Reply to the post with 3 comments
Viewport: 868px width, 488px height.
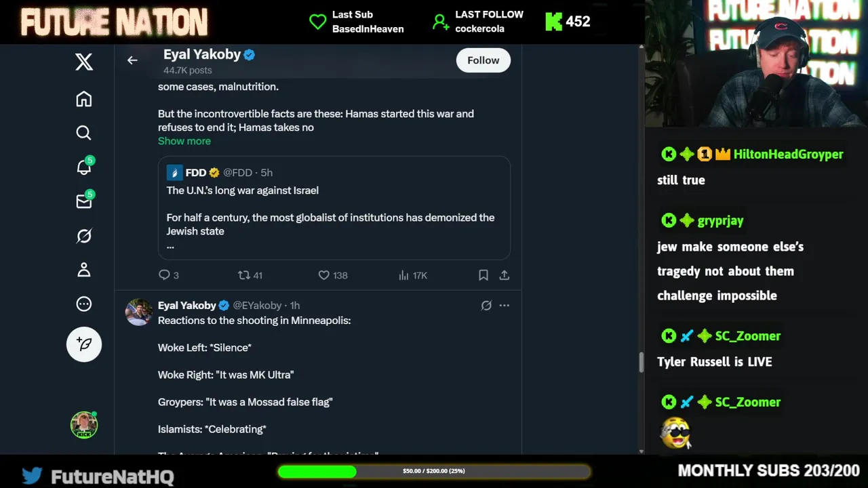(x=168, y=275)
